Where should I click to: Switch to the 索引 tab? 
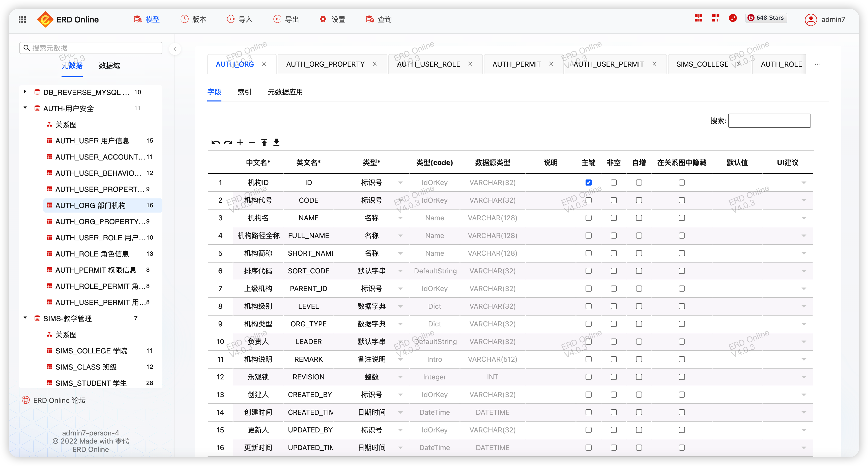tap(244, 92)
